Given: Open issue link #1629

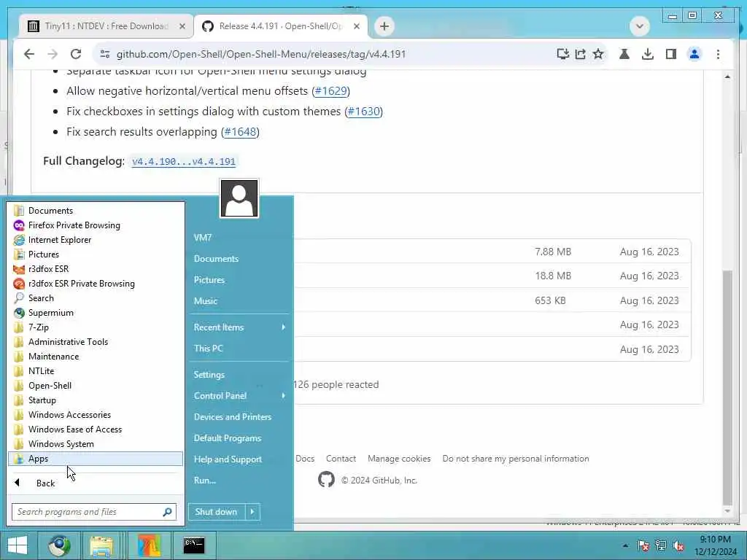Looking at the screenshot, I should pyautogui.click(x=330, y=91).
